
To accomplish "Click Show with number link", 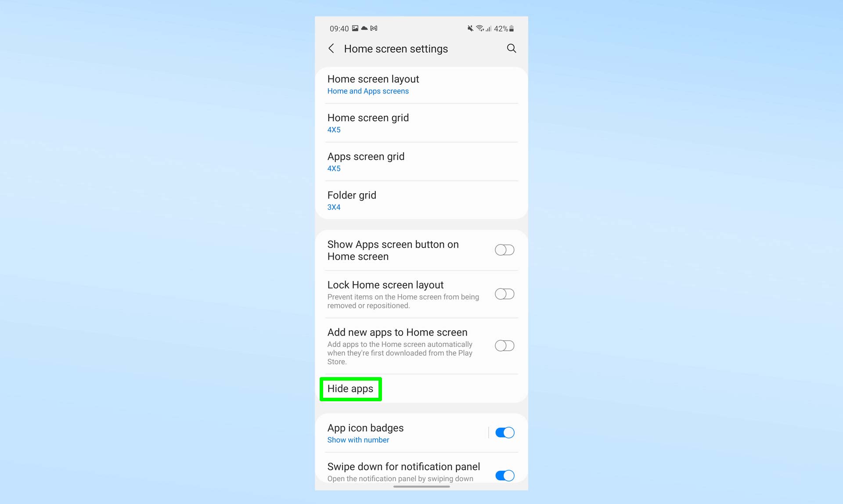I will [x=357, y=440].
